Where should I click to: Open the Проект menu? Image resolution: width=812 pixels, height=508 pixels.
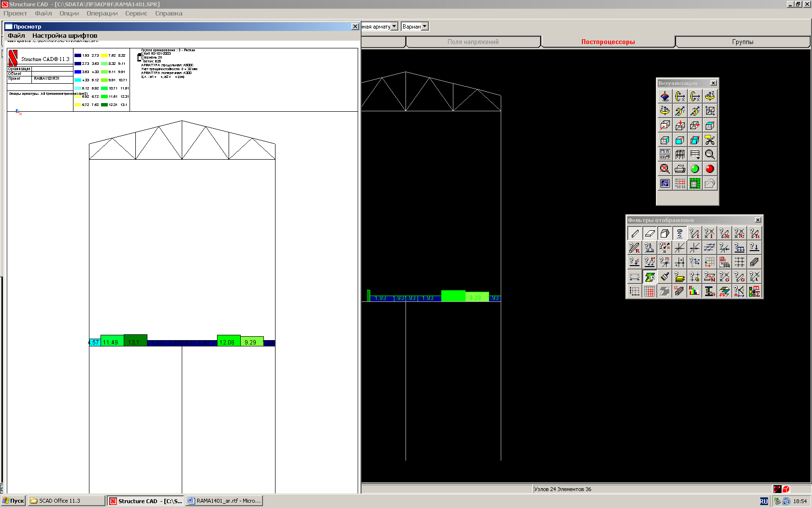point(15,13)
